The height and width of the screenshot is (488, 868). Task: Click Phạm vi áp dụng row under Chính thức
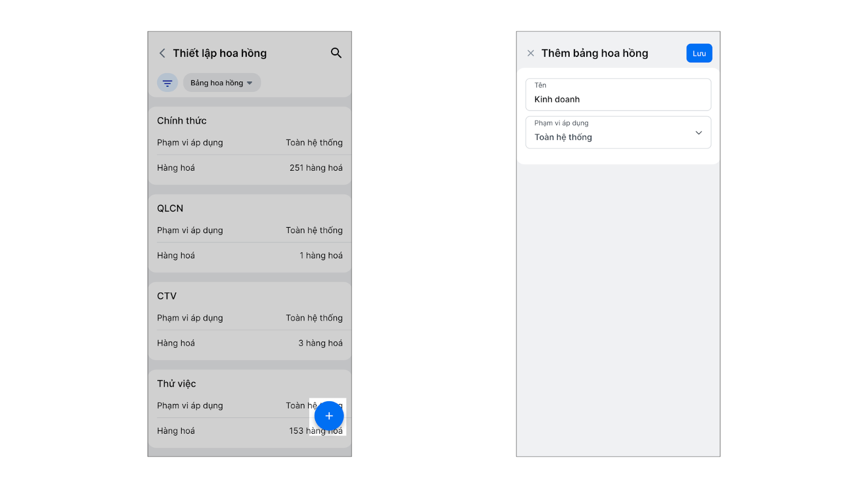coord(250,143)
